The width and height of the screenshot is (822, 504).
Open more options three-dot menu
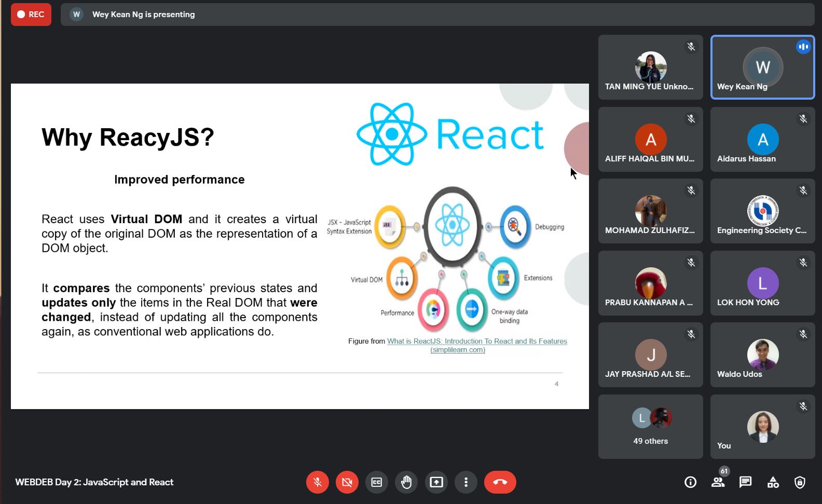[x=466, y=482]
